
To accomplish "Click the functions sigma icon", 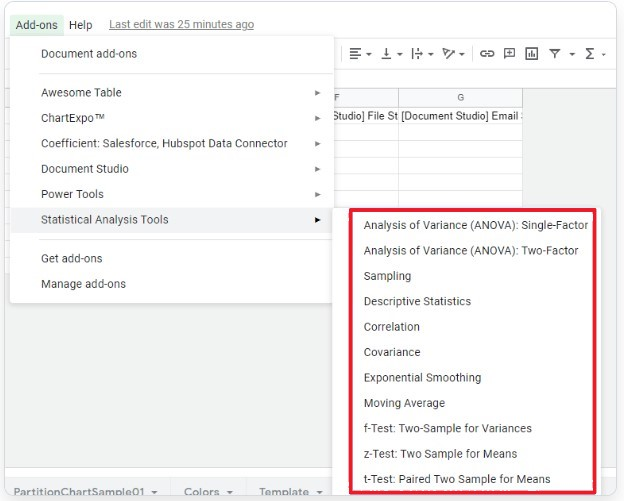I will 590,54.
